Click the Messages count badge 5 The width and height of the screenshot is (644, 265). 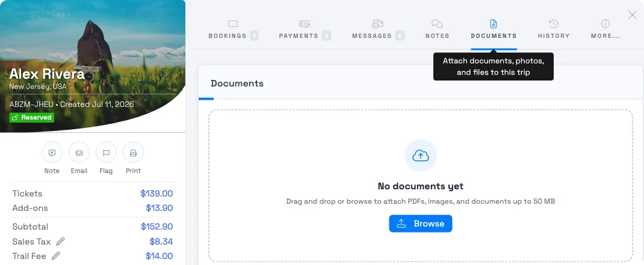pos(400,35)
